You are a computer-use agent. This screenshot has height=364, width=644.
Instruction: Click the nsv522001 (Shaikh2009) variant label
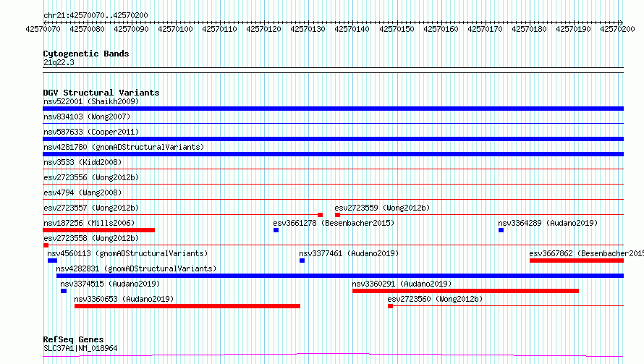tap(91, 101)
